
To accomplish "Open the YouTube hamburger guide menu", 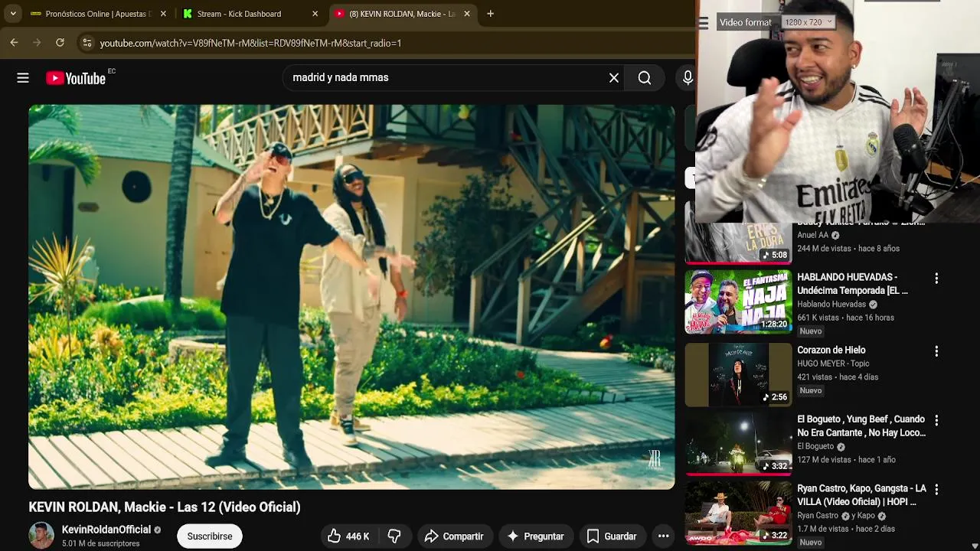I will point(23,77).
